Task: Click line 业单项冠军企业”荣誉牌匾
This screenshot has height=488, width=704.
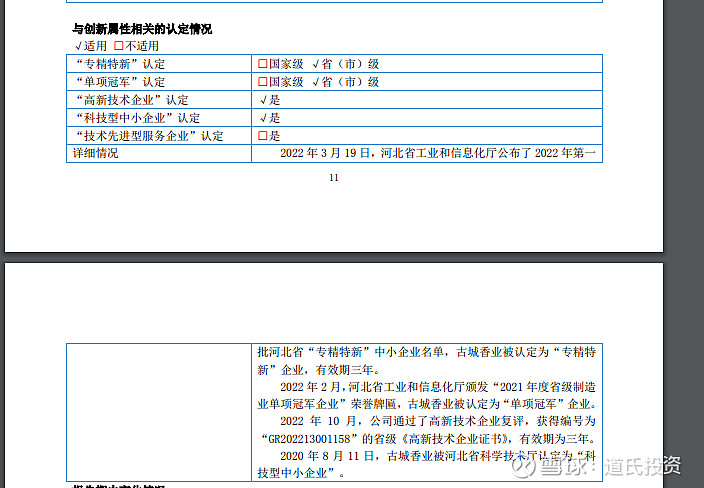Action: pos(427,404)
